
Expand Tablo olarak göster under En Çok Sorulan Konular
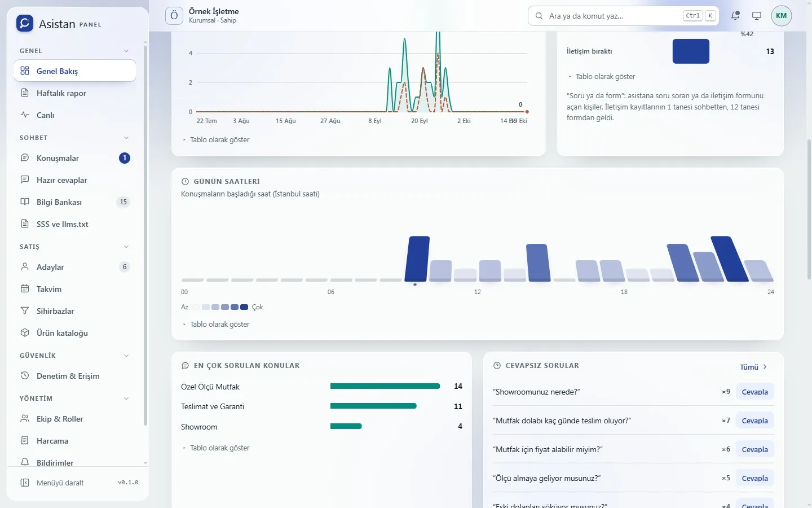tap(216, 448)
